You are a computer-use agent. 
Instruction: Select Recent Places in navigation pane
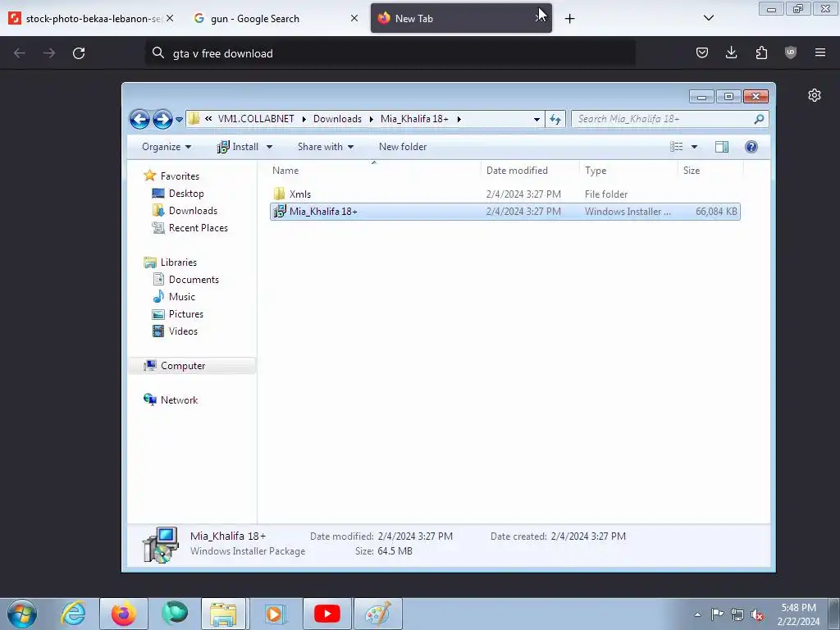pos(198,228)
